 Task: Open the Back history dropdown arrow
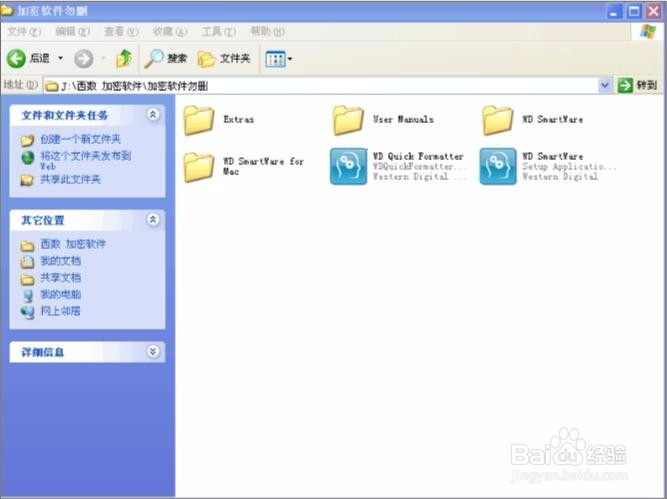tap(61, 58)
